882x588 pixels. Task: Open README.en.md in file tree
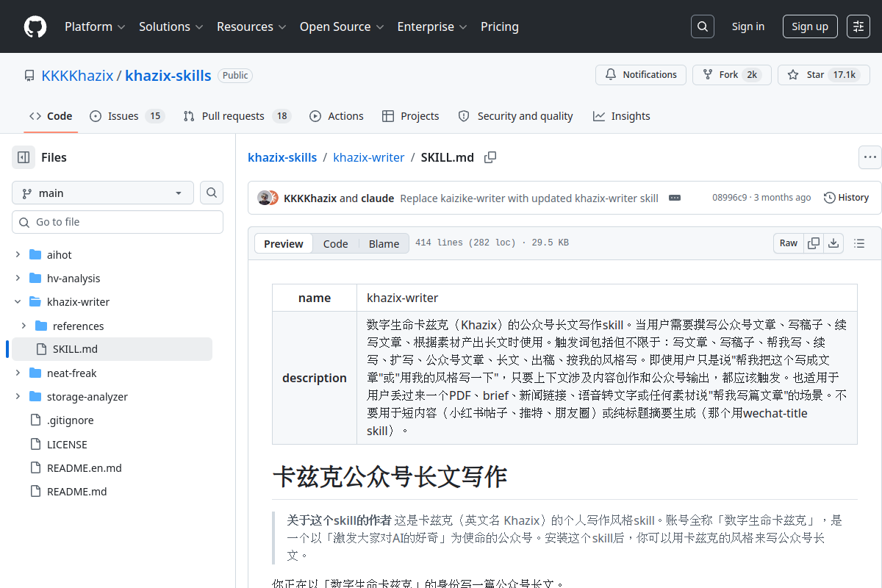(x=85, y=467)
